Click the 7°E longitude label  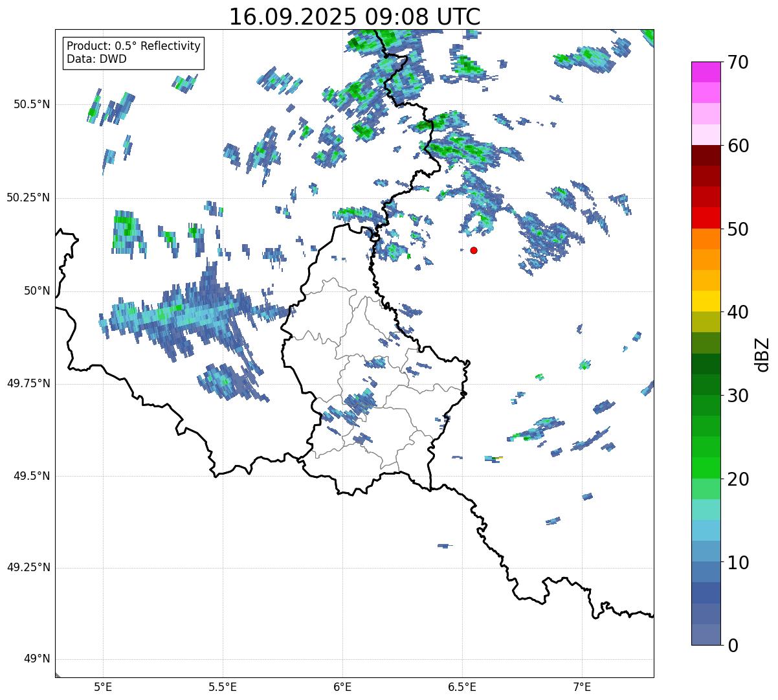[582, 688]
